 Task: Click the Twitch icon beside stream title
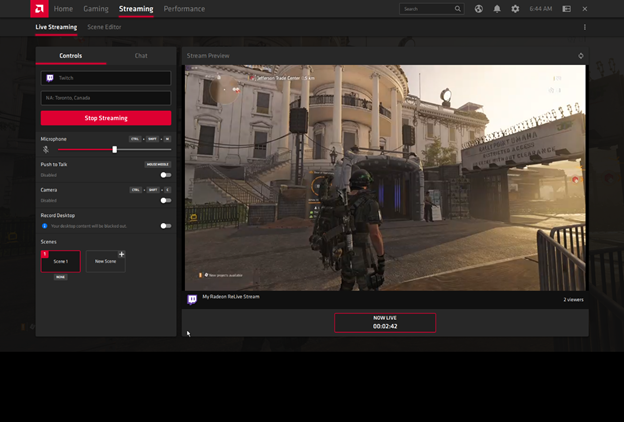192,299
